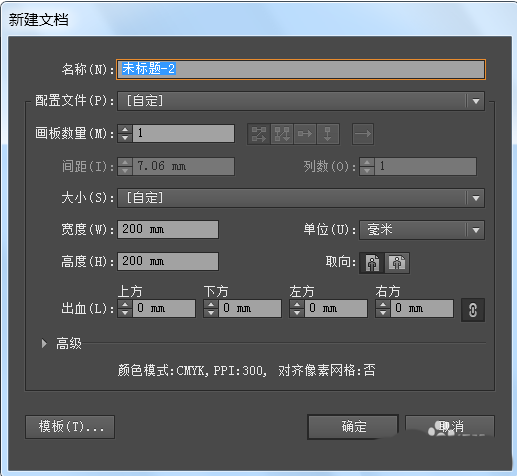Open 模板(T)... templates button
This screenshot has height=476, width=517.
tap(70, 427)
